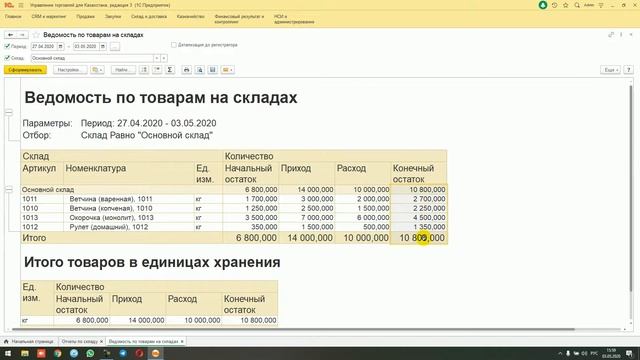The height and width of the screenshot is (360, 640).
Task: Open the Казначейство section
Action: (x=191, y=17)
